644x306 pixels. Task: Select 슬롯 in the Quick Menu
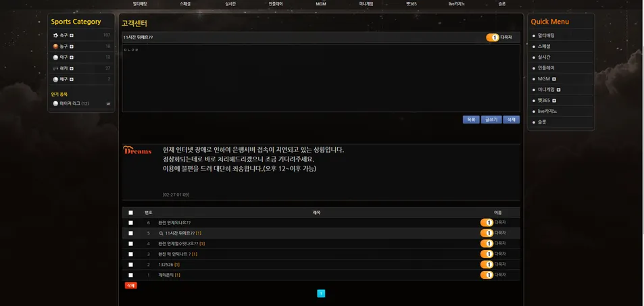tap(542, 122)
